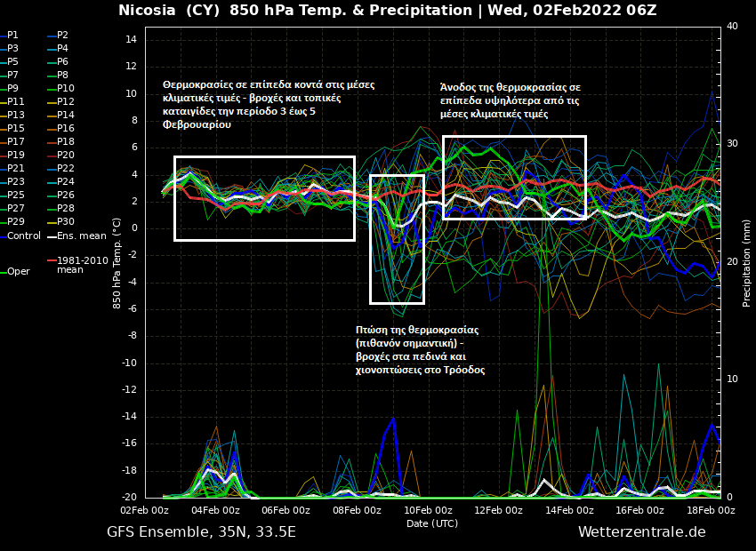Select the Ens. mean legend entry
The image size is (756, 551).
point(80,236)
